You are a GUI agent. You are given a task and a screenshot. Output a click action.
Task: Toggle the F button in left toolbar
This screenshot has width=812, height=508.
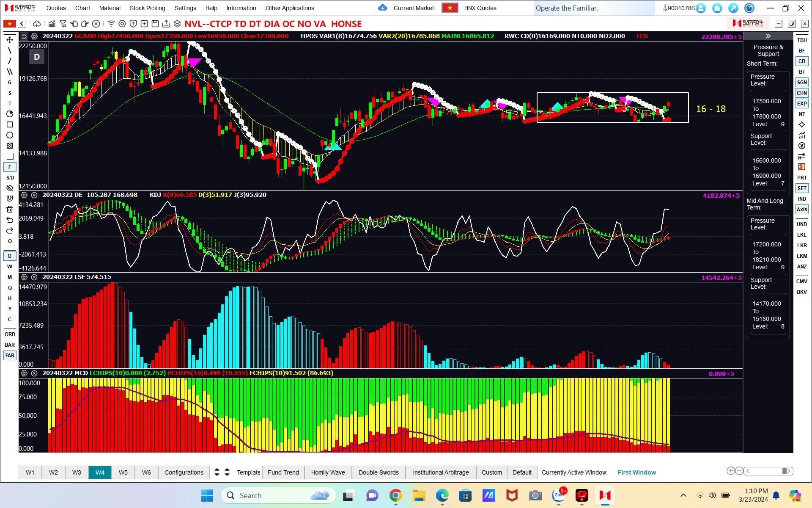point(10,167)
